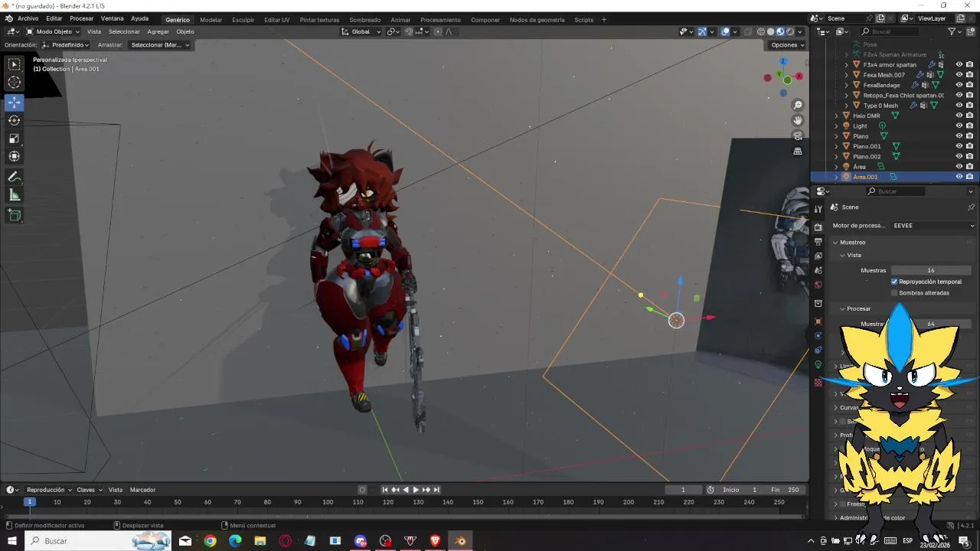Open the Output properties tab icon
Screen dimensions: 980x551
pyautogui.click(x=818, y=242)
